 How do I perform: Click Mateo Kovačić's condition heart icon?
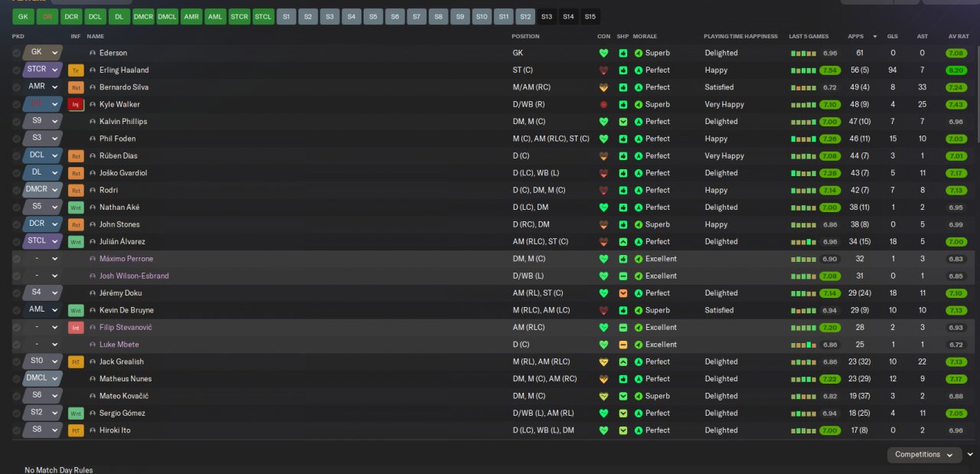tap(603, 396)
